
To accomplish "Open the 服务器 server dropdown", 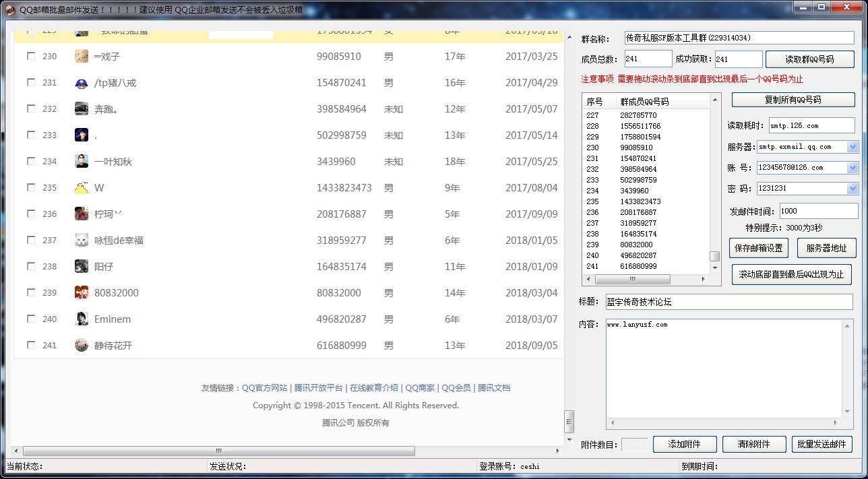I will 852,147.
